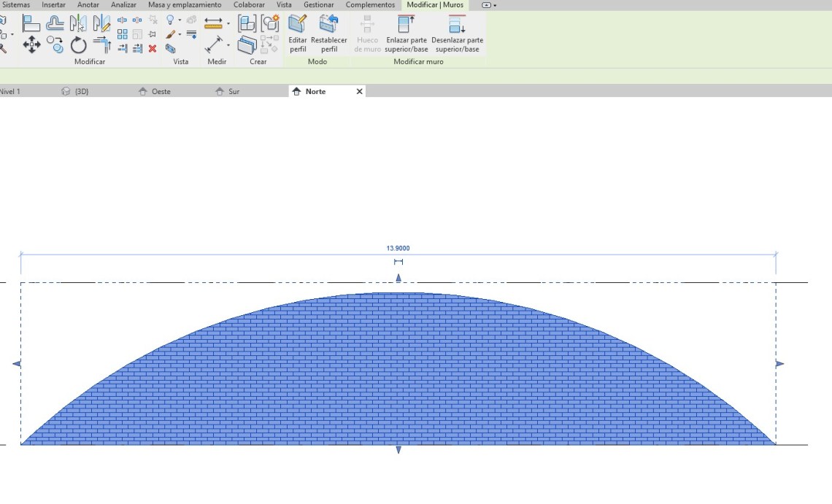Viewport: 832px width, 504px height.
Task: Select Enlazar parte superior/base tool
Action: pyautogui.click(x=407, y=34)
